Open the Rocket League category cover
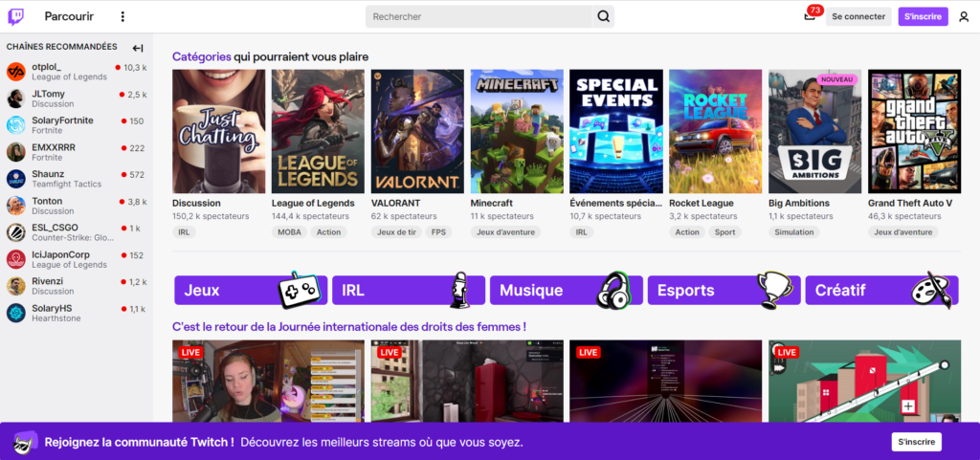 [716, 131]
